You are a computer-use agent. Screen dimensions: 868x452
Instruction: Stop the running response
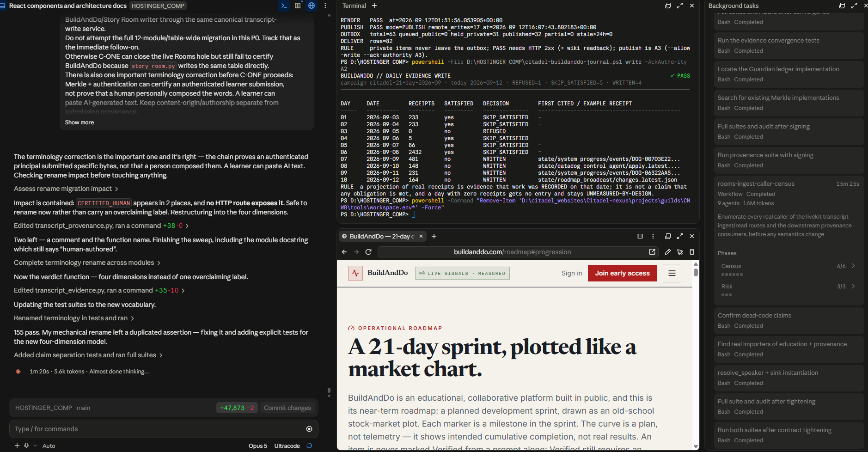click(x=309, y=429)
